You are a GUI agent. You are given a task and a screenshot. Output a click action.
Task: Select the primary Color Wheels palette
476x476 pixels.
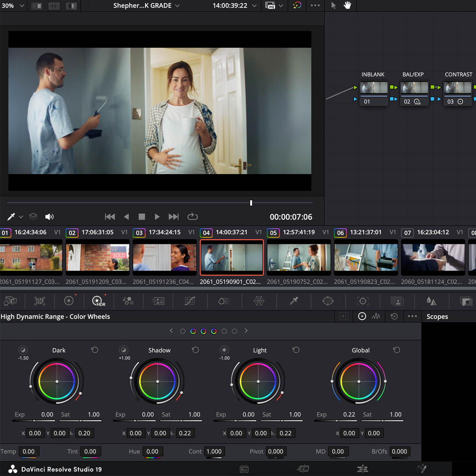pyautogui.click(x=69, y=301)
